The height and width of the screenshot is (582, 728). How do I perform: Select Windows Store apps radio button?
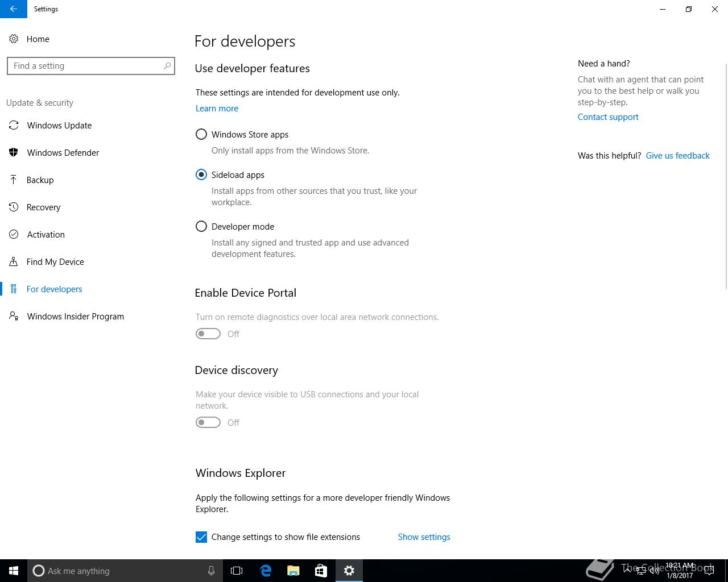point(201,135)
